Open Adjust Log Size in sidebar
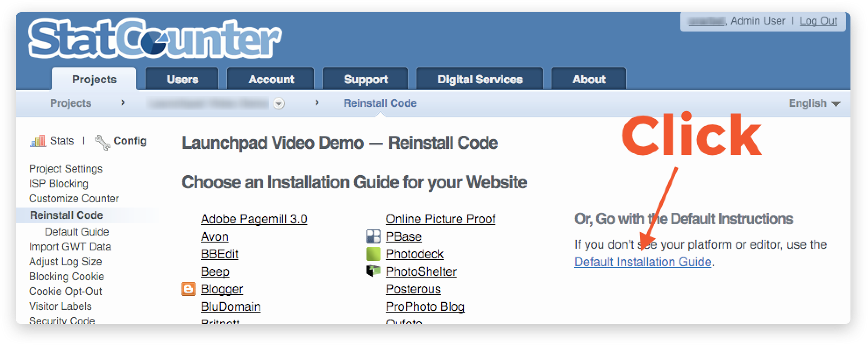The height and width of the screenshot is (345, 868). point(65,261)
